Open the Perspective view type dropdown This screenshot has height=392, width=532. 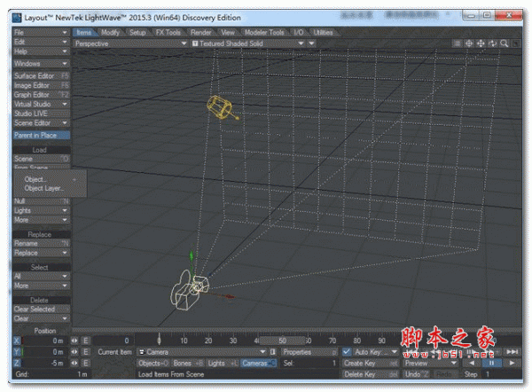point(126,43)
